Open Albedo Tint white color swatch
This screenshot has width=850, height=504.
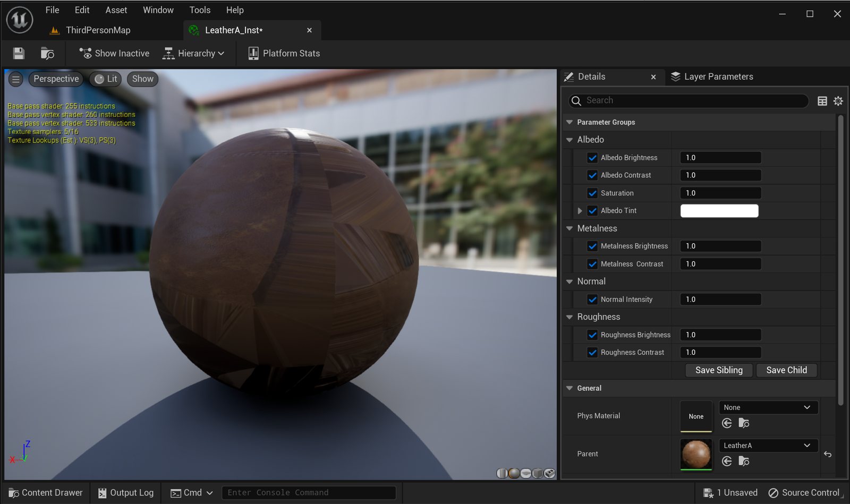[719, 211]
